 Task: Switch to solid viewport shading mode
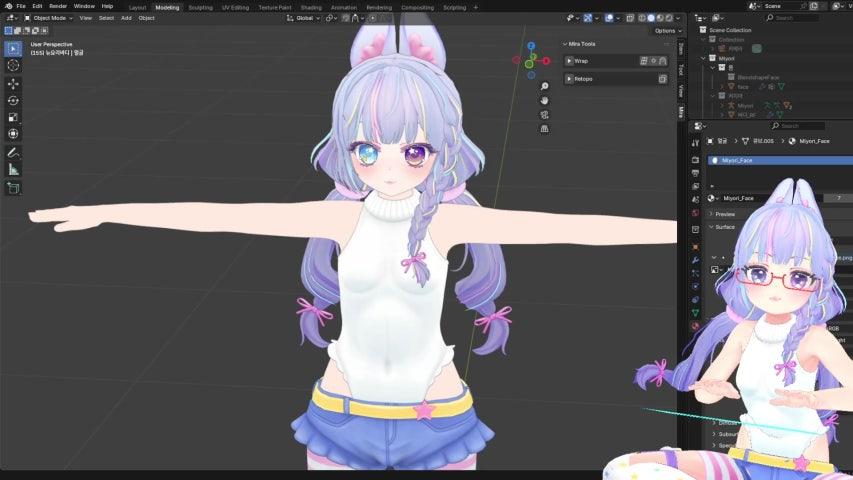651,18
